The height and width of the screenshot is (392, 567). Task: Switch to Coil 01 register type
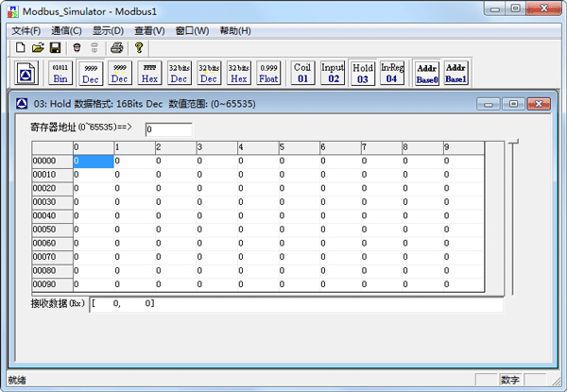pyautogui.click(x=302, y=73)
